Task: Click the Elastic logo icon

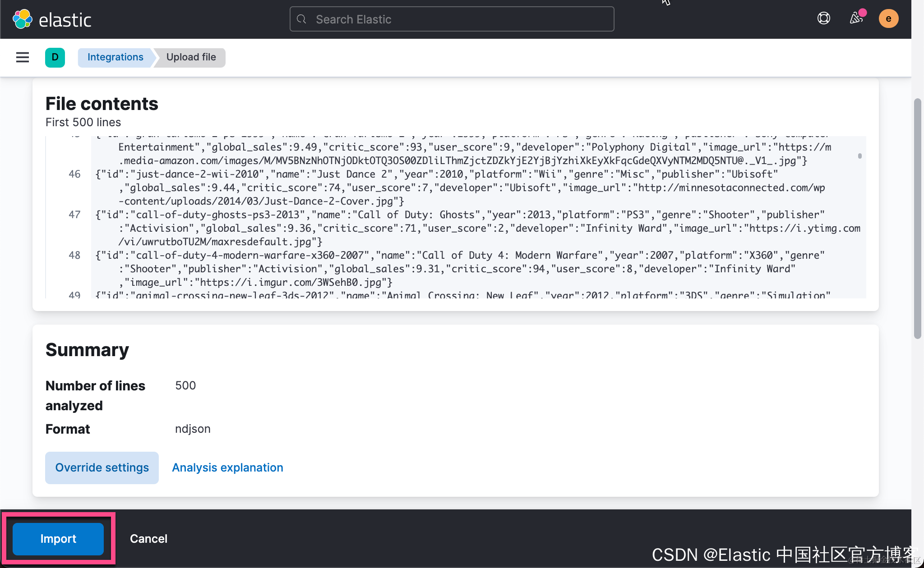Action: click(x=22, y=19)
